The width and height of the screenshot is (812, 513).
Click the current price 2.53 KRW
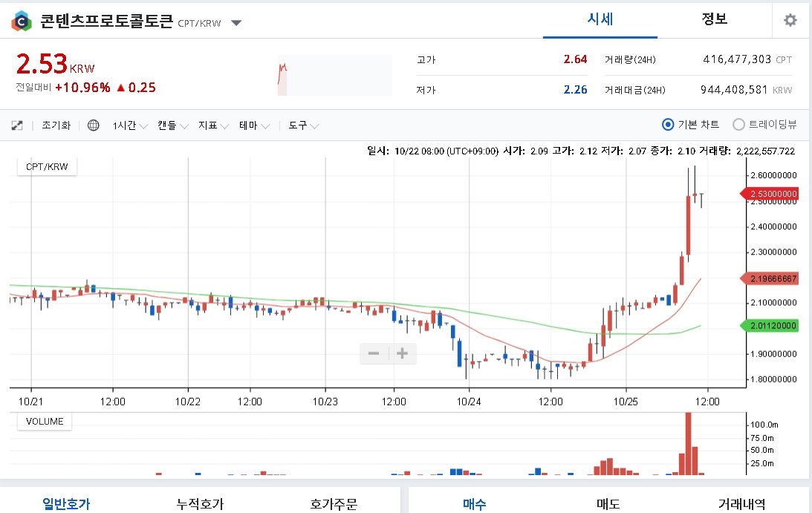pyautogui.click(x=56, y=64)
